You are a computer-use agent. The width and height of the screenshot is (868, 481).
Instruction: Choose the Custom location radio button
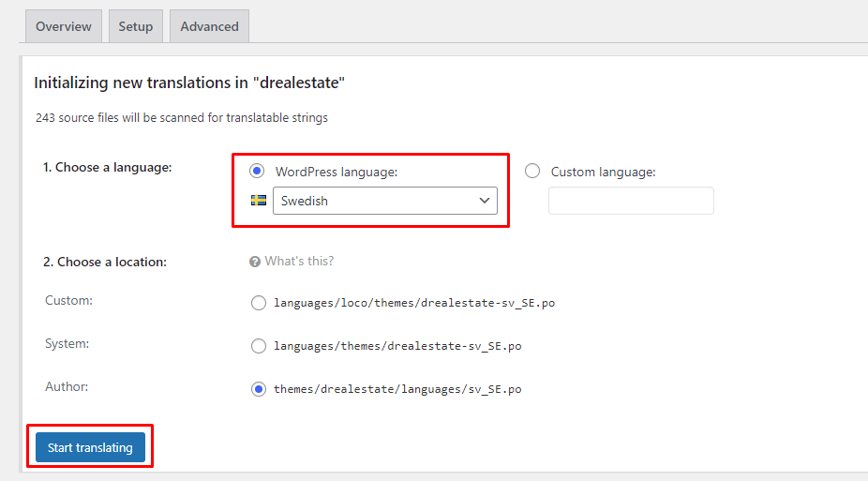(x=259, y=303)
